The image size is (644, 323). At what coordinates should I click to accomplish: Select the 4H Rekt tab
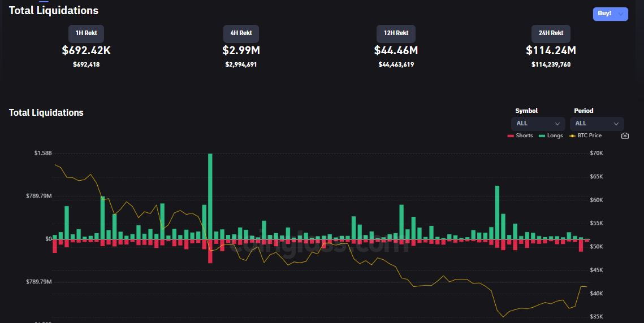coord(241,33)
